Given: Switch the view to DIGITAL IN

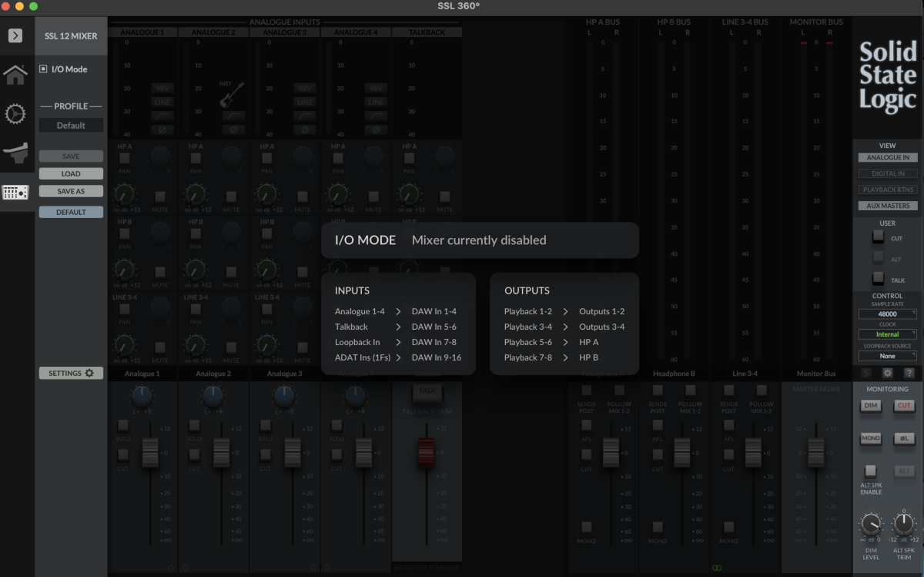Looking at the screenshot, I should tap(887, 174).
